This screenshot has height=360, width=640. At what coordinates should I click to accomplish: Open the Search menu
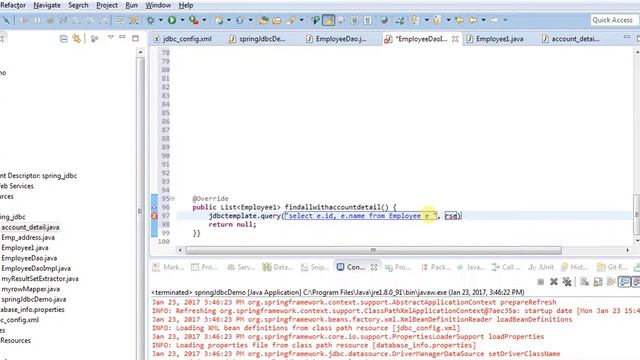(78, 5)
